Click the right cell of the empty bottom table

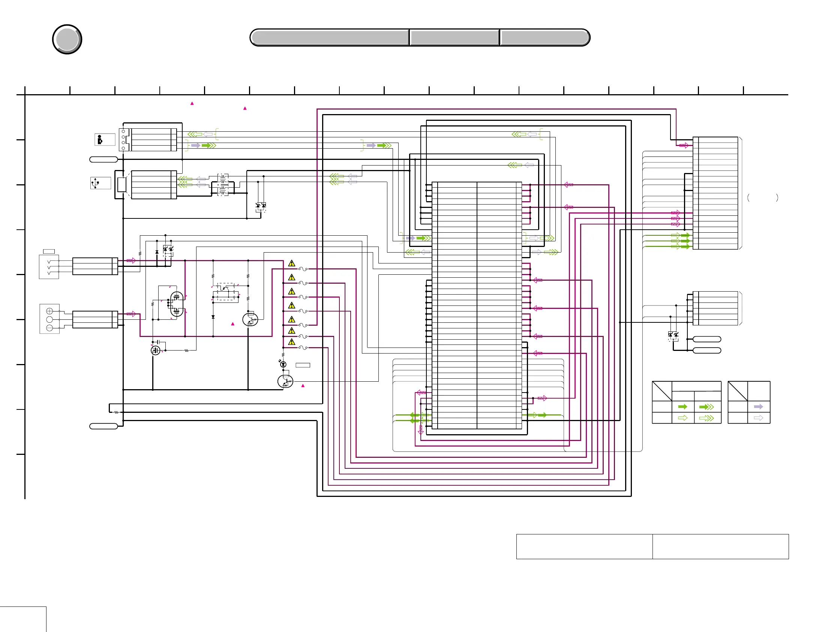coord(721,546)
